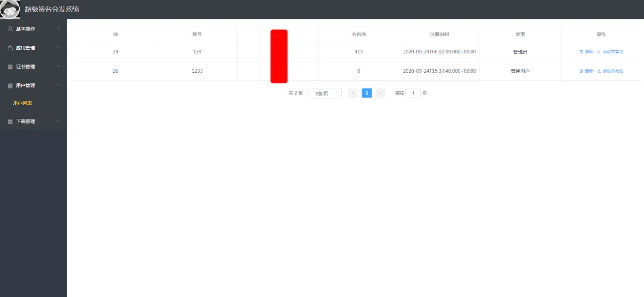Click the person icon beside 基本操作

click(10, 29)
